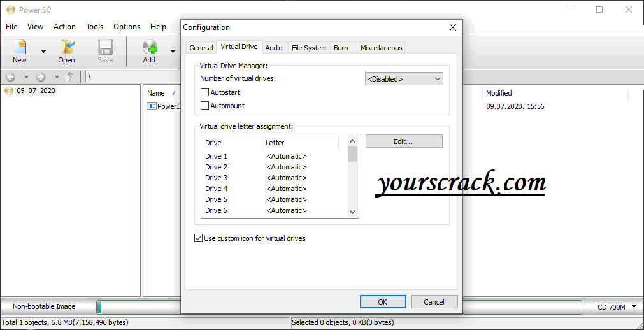Switch to the Burn tab
Screen dimensions: 644x330
coord(341,48)
